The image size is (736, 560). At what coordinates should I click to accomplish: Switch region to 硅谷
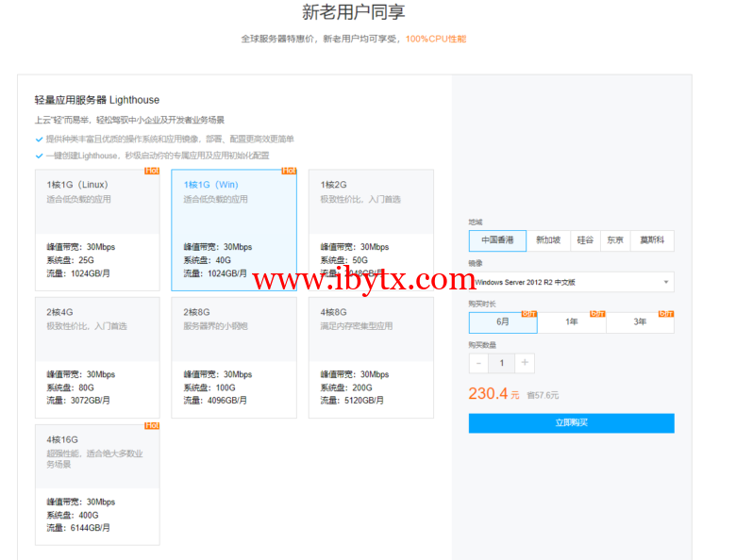(x=586, y=240)
